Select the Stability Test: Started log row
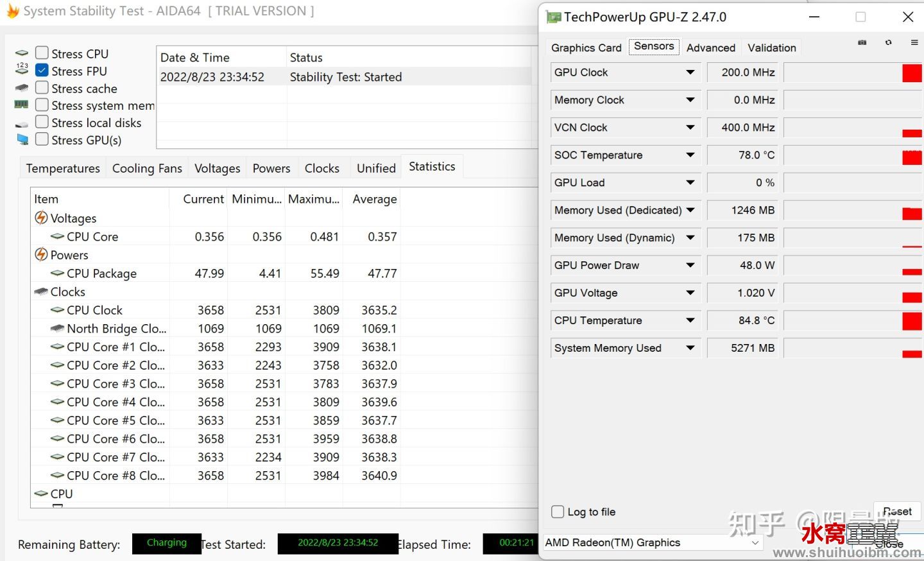Image resolution: width=924 pixels, height=561 pixels. tap(345, 77)
